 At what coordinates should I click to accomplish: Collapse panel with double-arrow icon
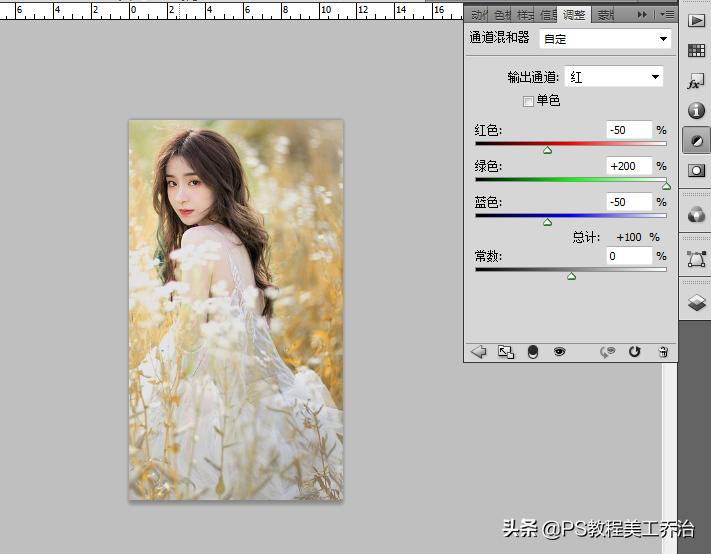[642, 15]
